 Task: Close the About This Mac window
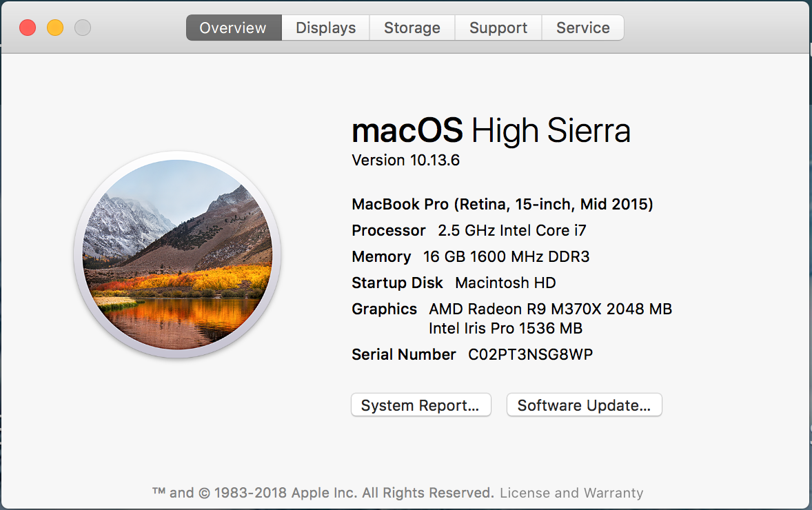(28, 28)
